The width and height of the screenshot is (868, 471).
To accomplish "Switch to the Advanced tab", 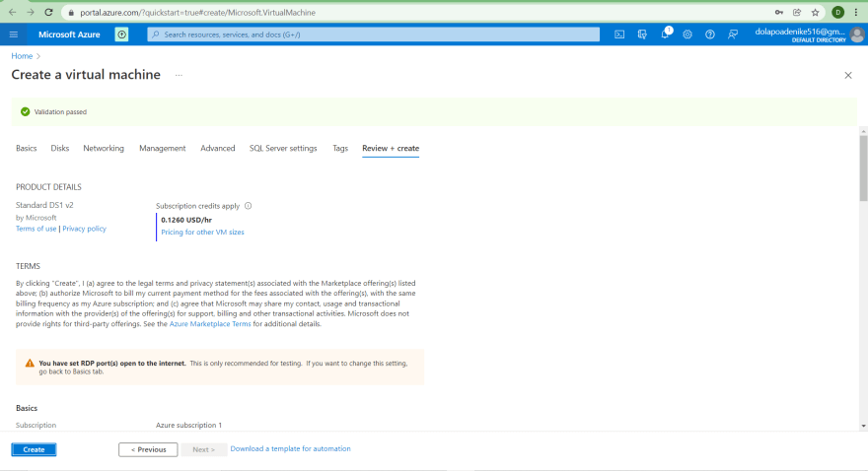I will 218,148.
